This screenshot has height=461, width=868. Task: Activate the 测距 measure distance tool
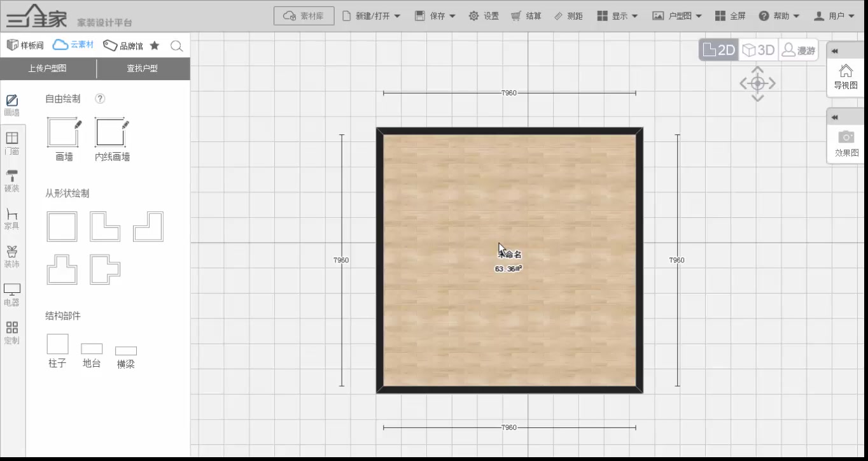[568, 16]
